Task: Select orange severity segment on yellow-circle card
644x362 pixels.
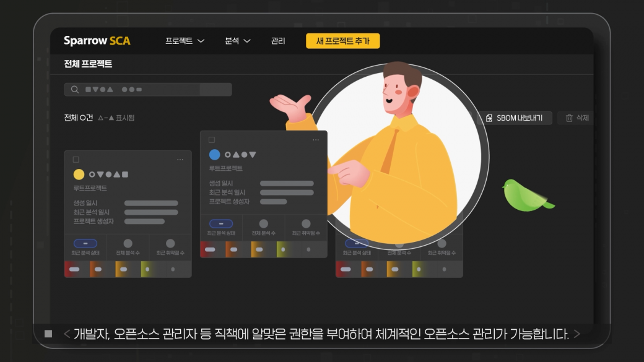Action: tap(102, 269)
